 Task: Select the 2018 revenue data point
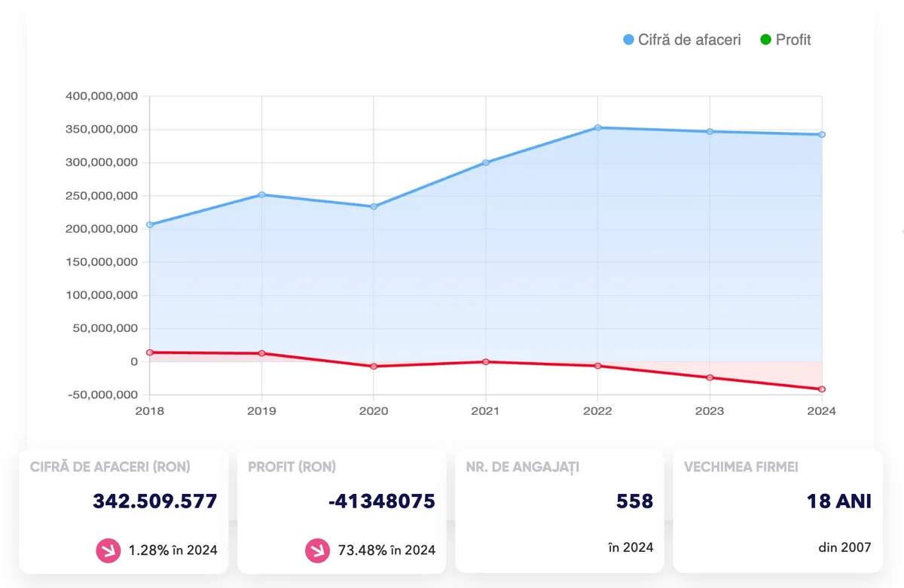150,224
